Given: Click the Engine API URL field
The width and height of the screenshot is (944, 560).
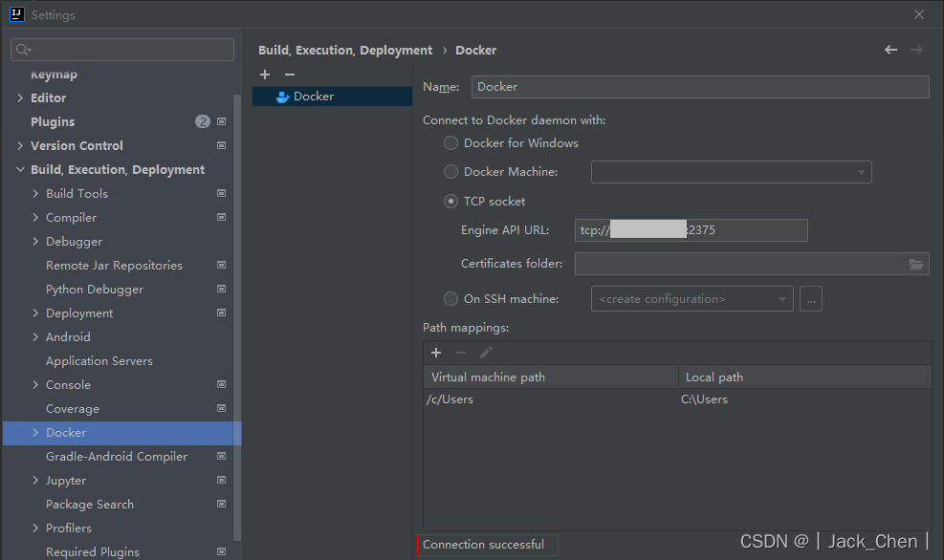Looking at the screenshot, I should (x=691, y=230).
